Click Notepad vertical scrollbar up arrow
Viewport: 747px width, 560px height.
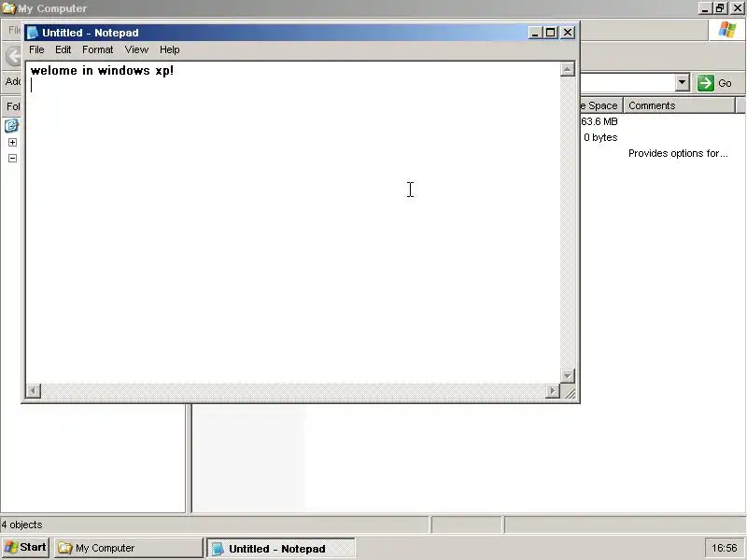(x=568, y=69)
